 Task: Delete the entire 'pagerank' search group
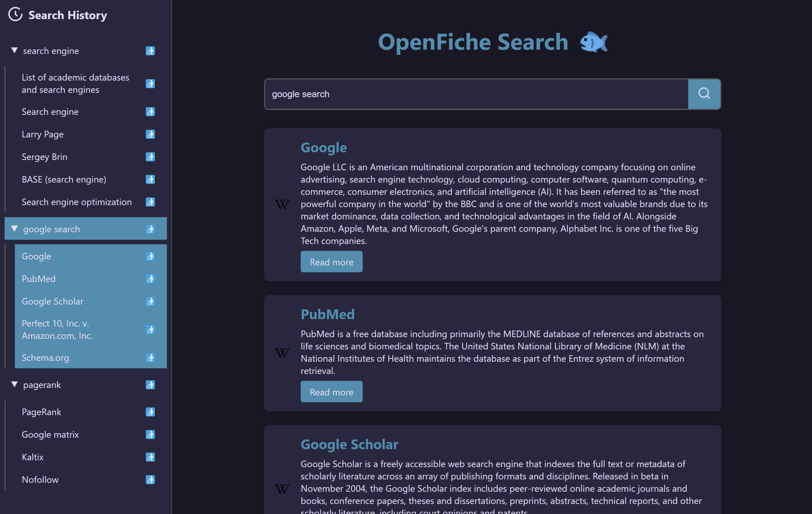click(x=150, y=385)
